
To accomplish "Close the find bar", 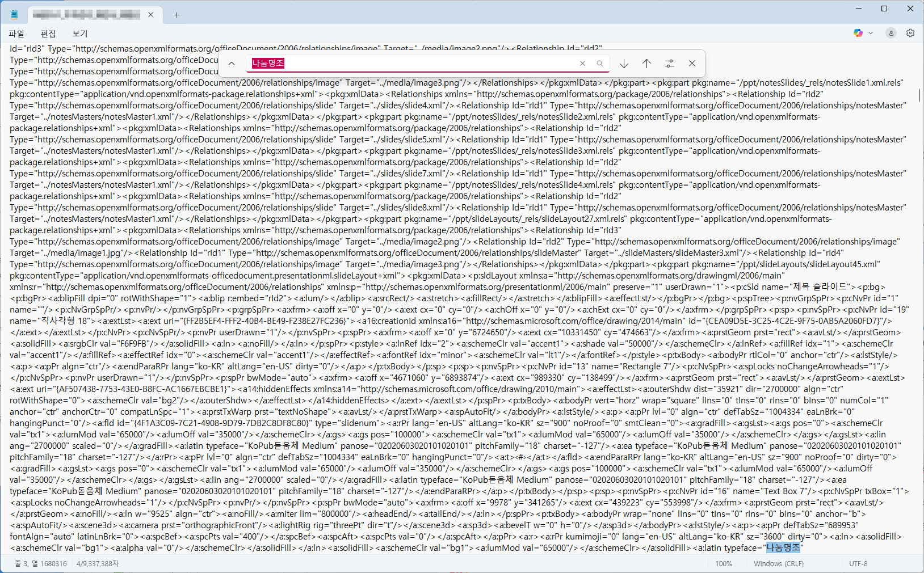I will pyautogui.click(x=692, y=64).
